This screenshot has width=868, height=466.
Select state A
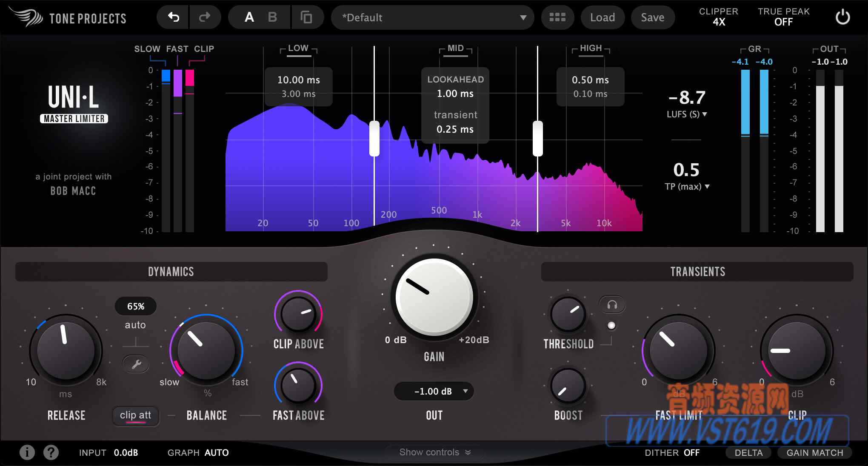[249, 17]
